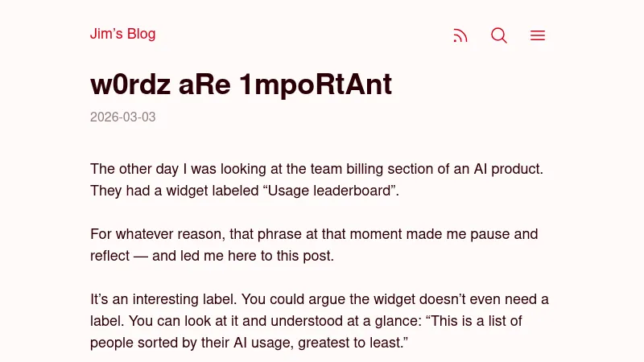Open the RSS feed icon

click(x=460, y=35)
